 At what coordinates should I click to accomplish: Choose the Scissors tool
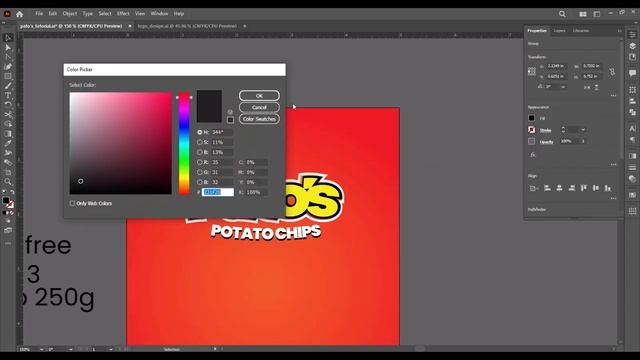click(x=8, y=114)
